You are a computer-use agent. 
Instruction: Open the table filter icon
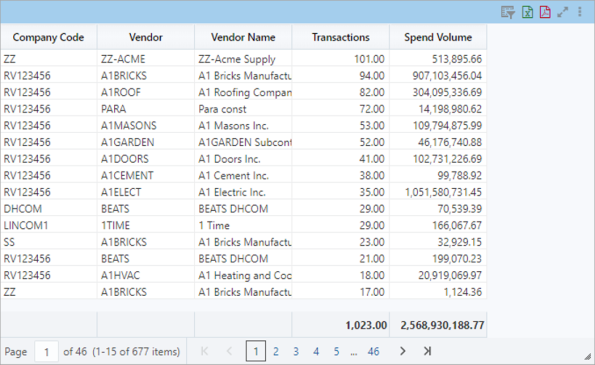point(508,12)
